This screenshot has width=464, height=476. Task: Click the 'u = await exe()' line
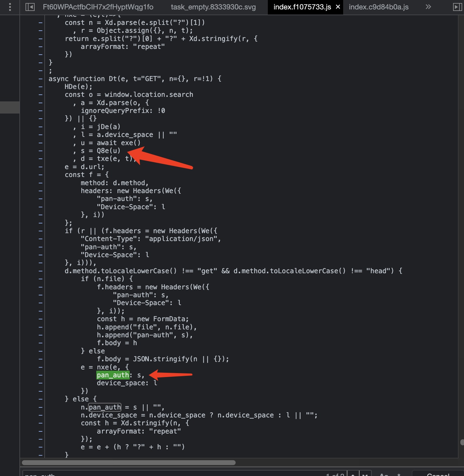click(x=107, y=143)
